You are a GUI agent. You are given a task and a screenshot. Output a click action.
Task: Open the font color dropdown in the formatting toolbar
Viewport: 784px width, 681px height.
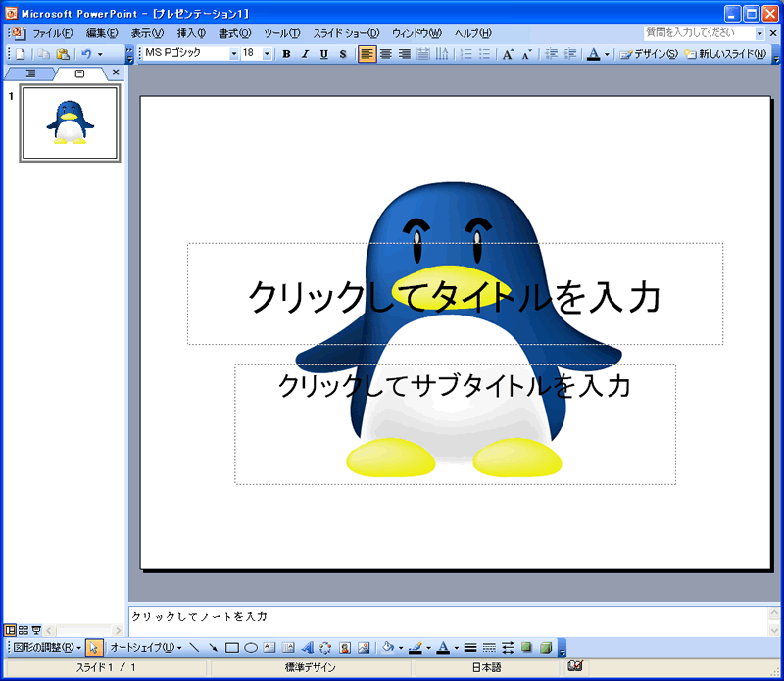coord(607,54)
